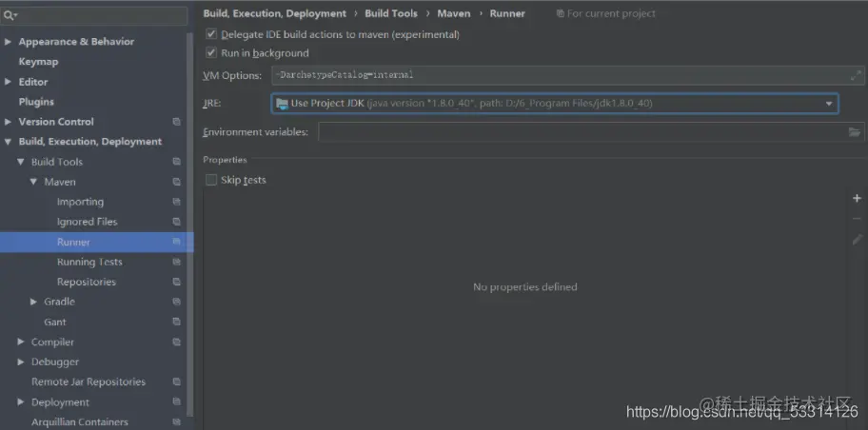The width and height of the screenshot is (868, 430).
Task: Open Repositories under Maven
Action: [87, 282]
